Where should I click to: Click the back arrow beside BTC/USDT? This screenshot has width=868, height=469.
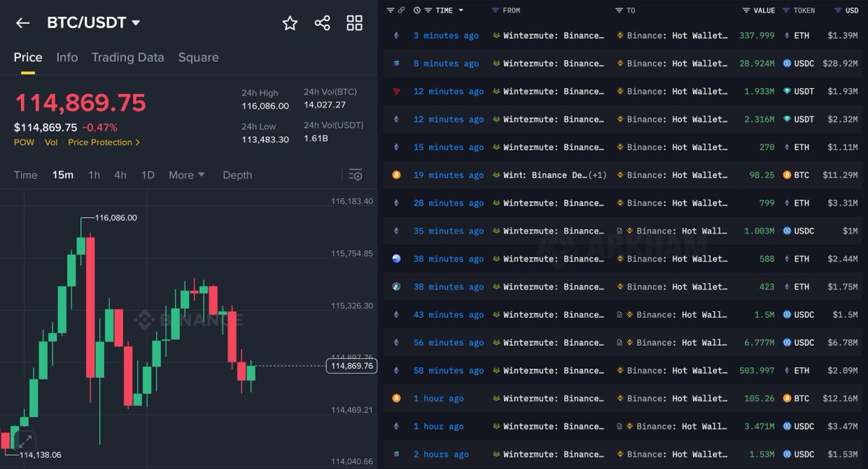(22, 22)
